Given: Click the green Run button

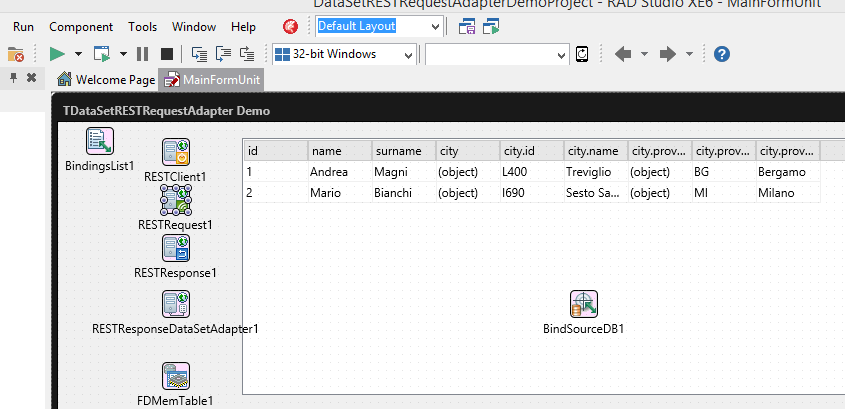Looking at the screenshot, I should point(57,54).
